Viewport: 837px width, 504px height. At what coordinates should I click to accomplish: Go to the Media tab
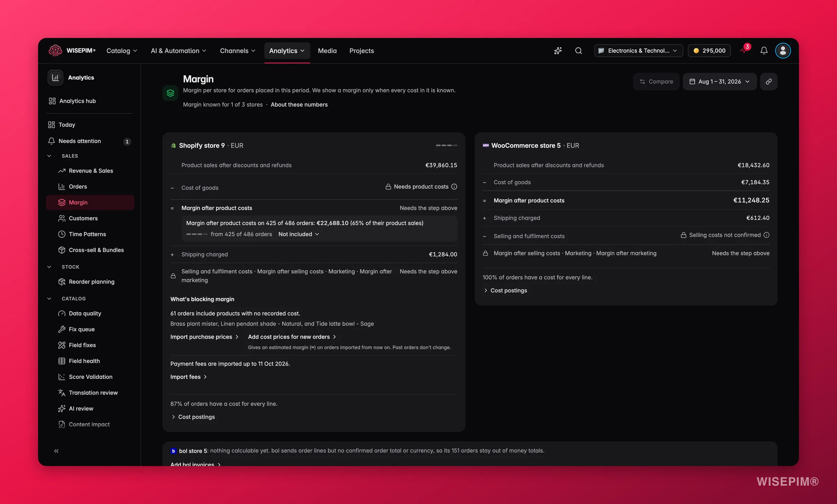coord(327,51)
